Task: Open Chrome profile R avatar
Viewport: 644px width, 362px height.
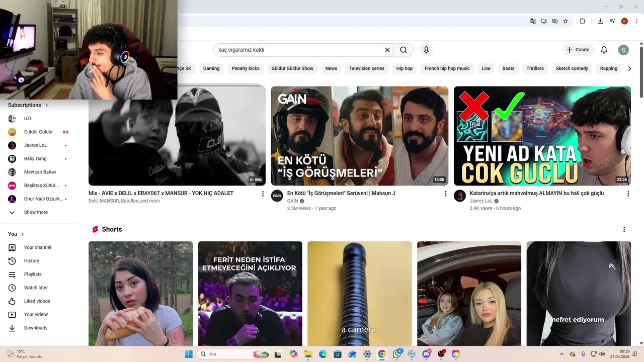Action: (624, 21)
